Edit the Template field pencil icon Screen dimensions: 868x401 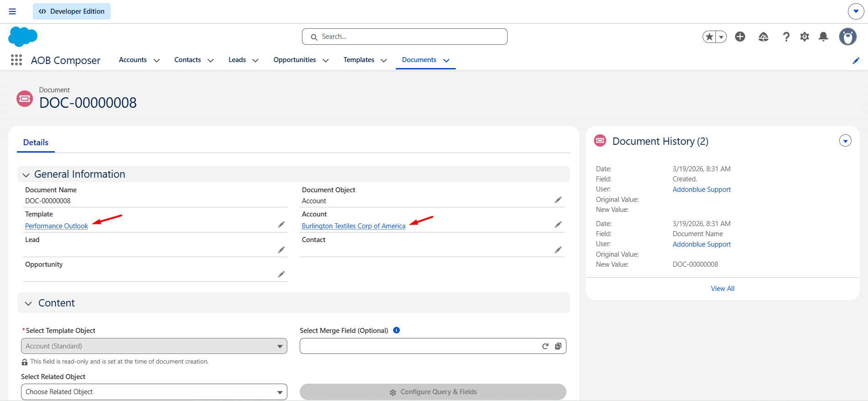click(281, 225)
